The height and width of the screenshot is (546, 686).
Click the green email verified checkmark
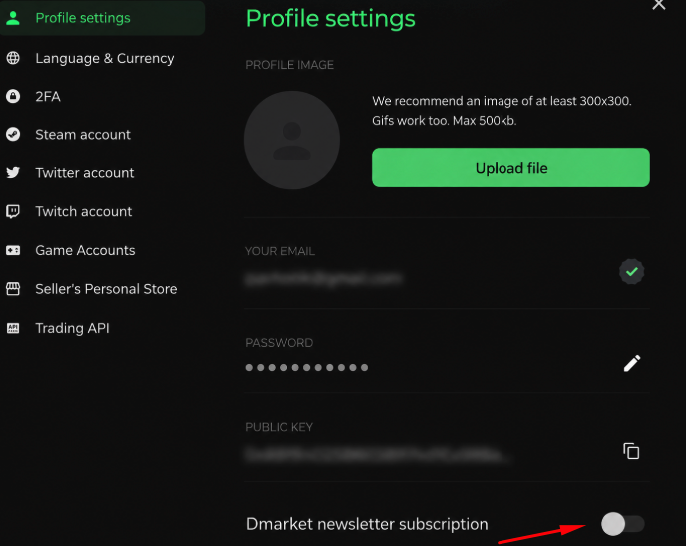coord(631,272)
